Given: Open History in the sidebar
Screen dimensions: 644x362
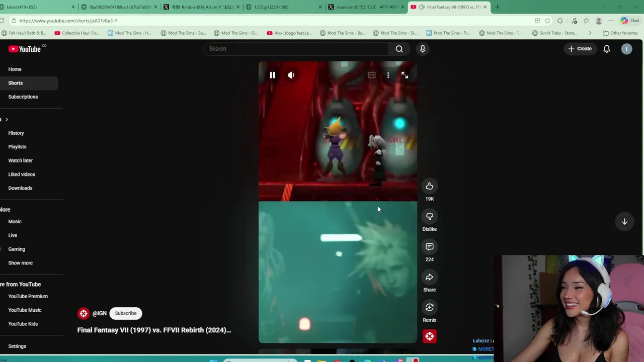Looking at the screenshot, I should click(x=16, y=133).
